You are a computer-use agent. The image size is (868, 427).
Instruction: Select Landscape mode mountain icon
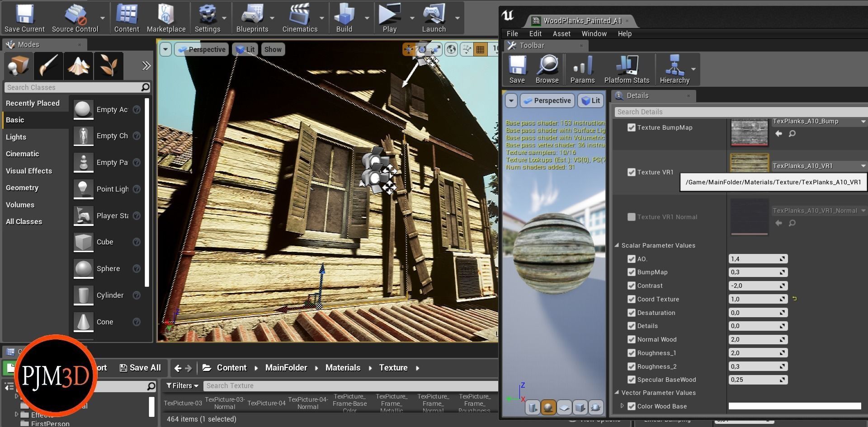click(79, 66)
